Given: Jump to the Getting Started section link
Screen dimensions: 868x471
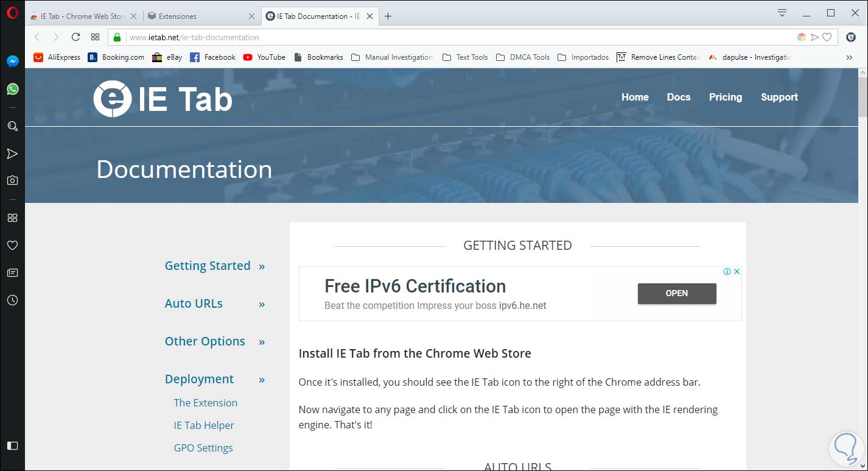Looking at the screenshot, I should 208,266.
